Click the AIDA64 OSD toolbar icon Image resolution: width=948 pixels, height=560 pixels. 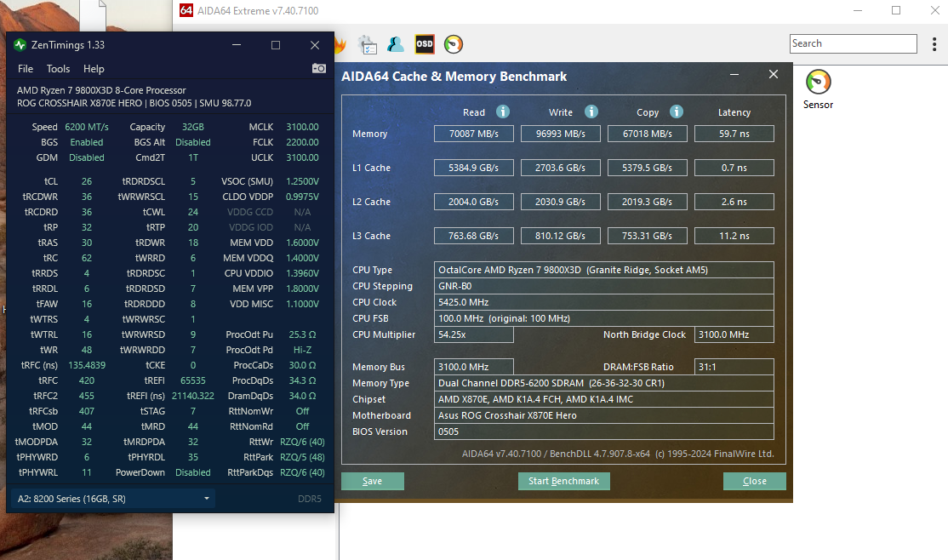425,43
